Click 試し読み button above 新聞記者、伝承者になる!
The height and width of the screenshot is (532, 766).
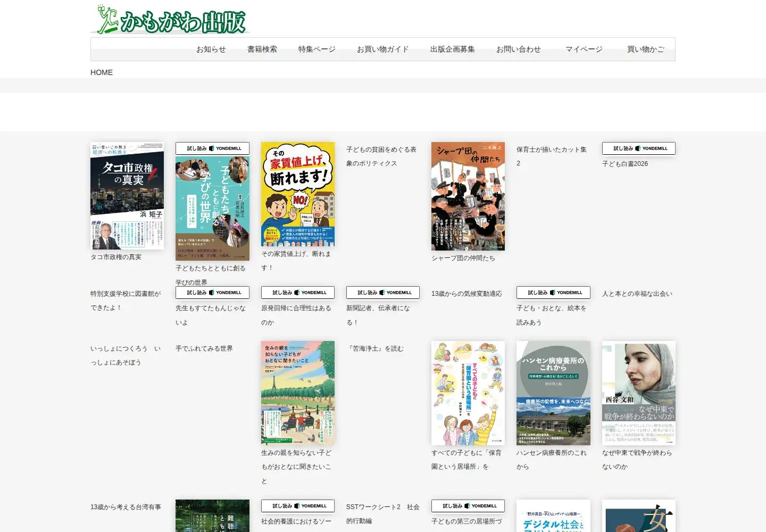383,293
